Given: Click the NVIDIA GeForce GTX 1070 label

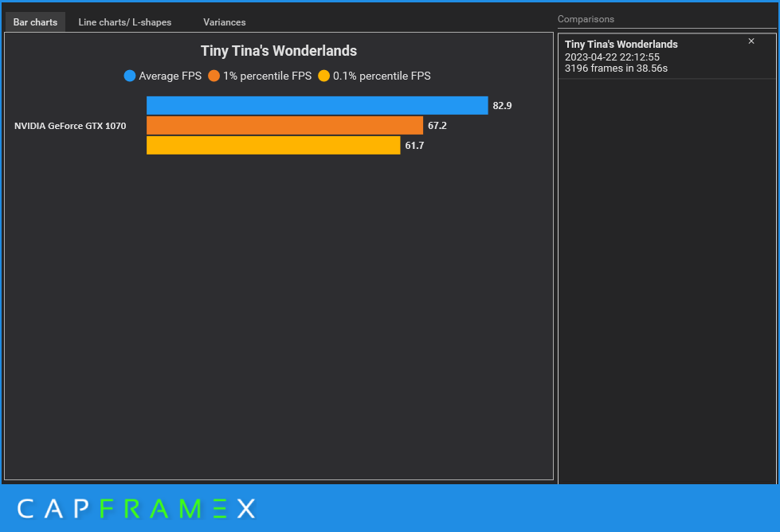Looking at the screenshot, I should point(70,126).
